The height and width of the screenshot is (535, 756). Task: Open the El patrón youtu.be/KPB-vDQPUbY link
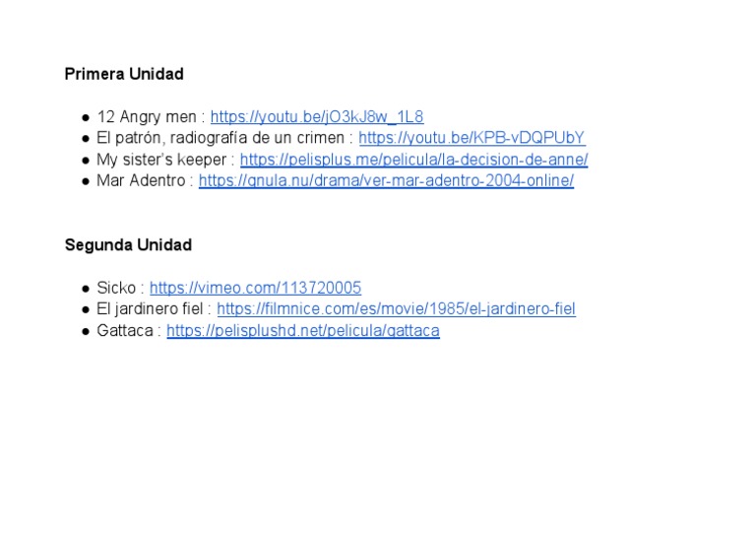[472, 138]
